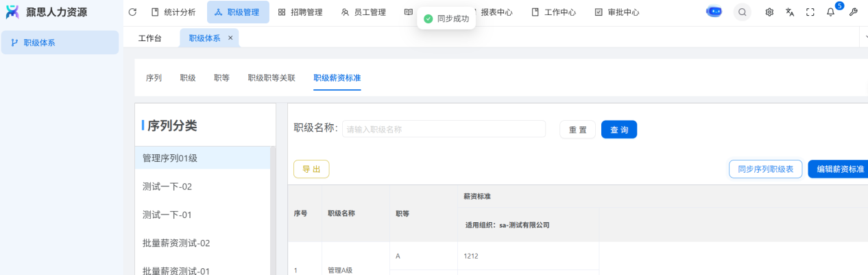Open 统计分析 top menu
The width and height of the screenshot is (868, 275).
(x=173, y=12)
